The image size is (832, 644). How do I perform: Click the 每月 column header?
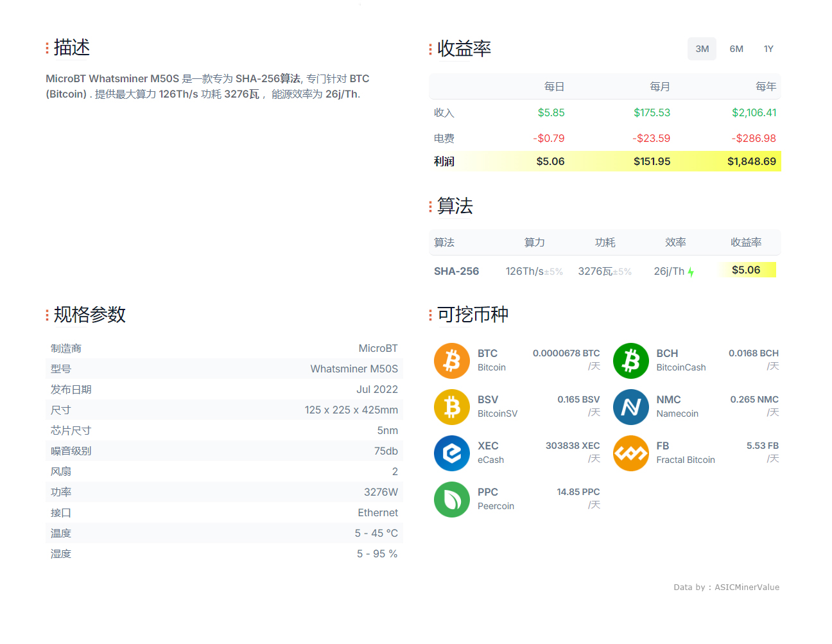click(x=660, y=86)
